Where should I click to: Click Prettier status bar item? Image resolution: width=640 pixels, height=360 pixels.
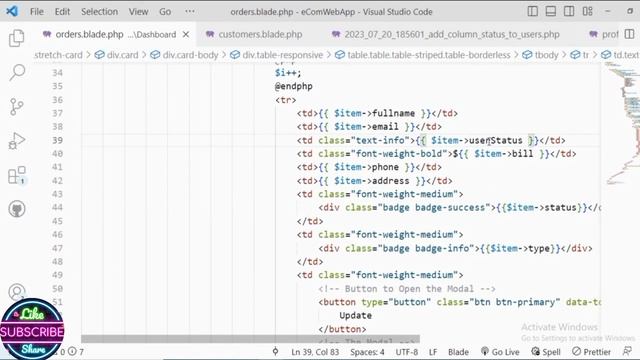[591, 352]
